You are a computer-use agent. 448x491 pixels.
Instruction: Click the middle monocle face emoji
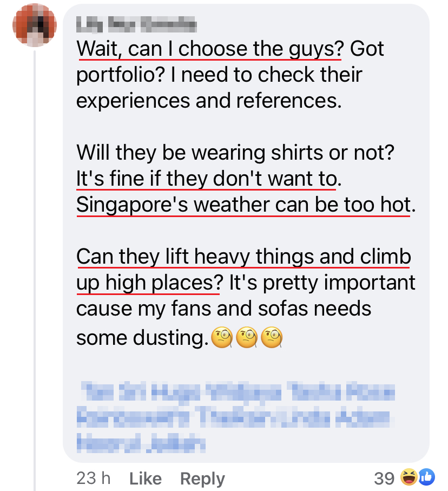pos(247,339)
